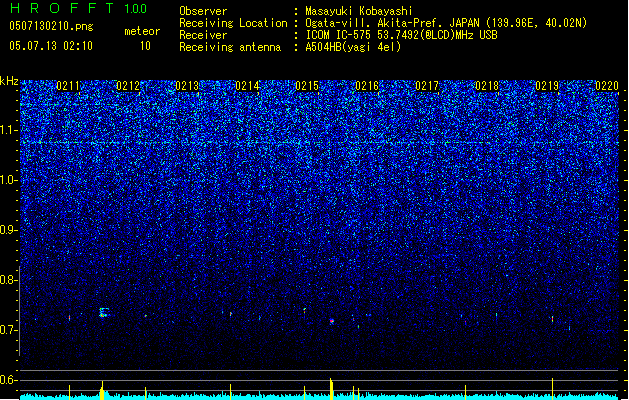
Task: Click the HROFFT program title
Action: point(62,8)
